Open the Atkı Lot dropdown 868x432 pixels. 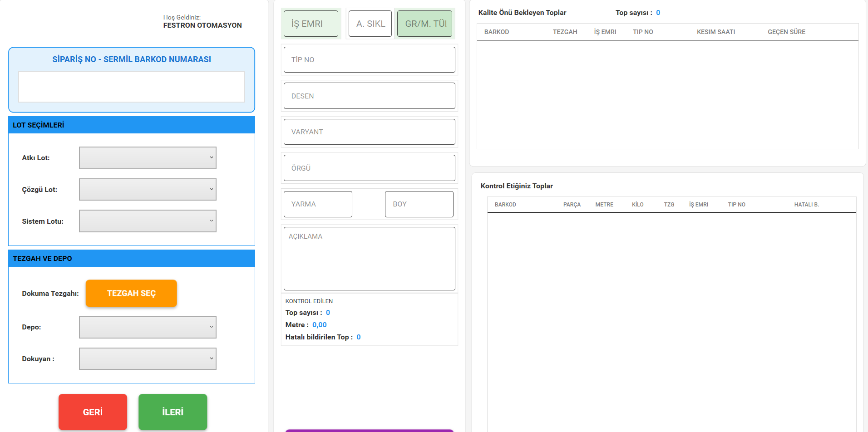(x=148, y=158)
